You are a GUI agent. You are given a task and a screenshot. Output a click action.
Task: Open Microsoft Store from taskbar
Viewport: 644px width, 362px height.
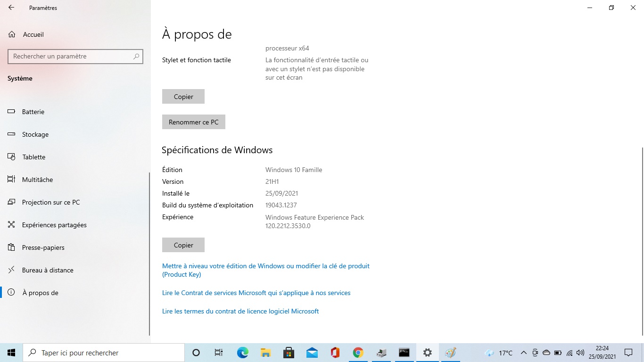pos(289,353)
